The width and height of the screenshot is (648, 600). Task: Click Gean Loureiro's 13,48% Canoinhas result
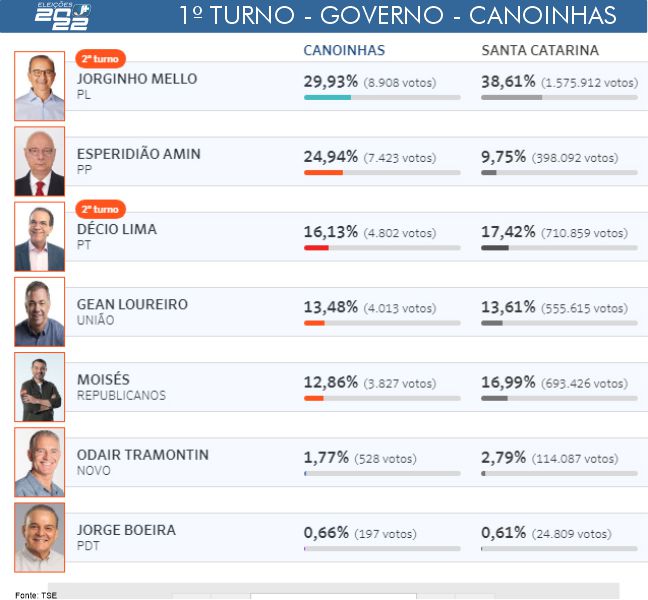point(331,307)
